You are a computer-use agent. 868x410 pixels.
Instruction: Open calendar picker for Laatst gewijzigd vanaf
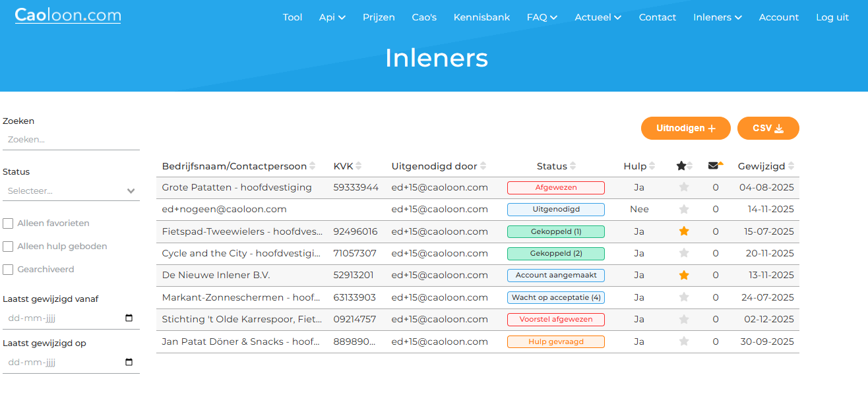pos(129,318)
